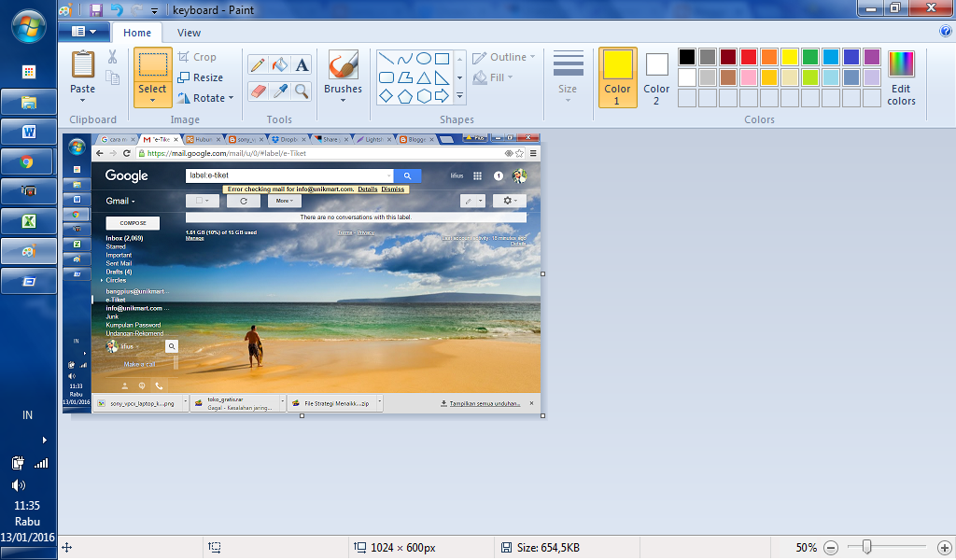This screenshot has height=560, width=956.
Task: Select the Pencil tool
Action: [258, 64]
